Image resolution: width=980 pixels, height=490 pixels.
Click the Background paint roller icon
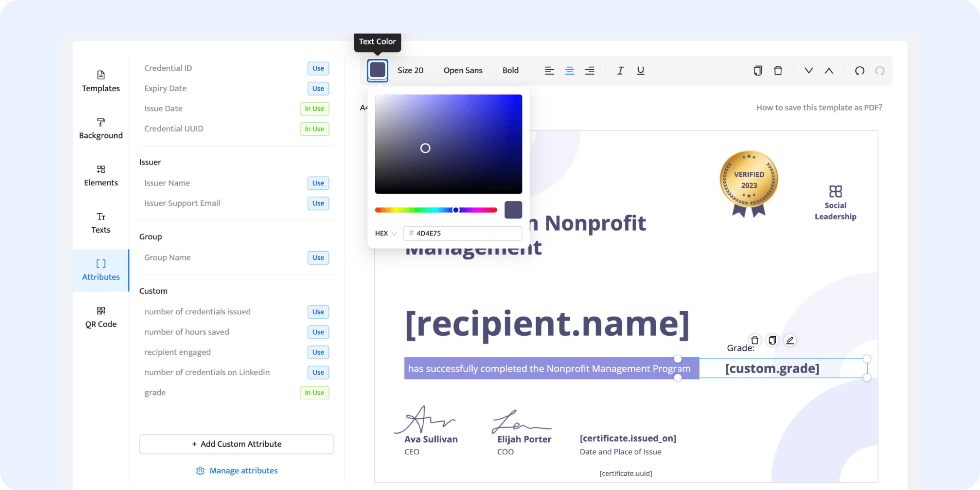101,122
